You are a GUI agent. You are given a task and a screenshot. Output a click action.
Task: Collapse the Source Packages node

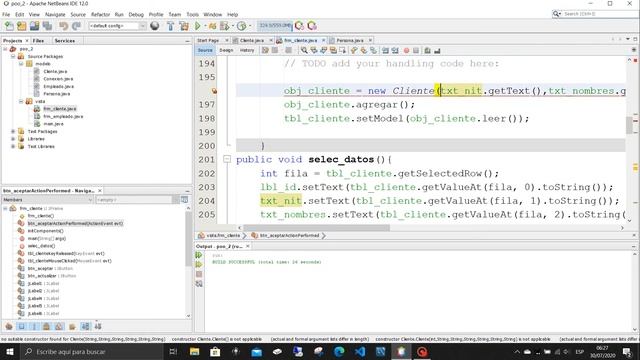click(x=13, y=56)
